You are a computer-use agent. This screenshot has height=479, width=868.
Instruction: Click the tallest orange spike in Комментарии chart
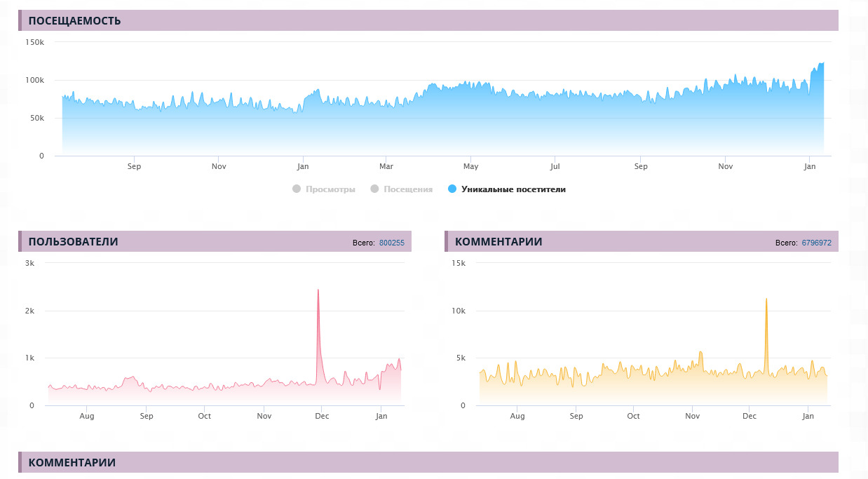point(766,300)
